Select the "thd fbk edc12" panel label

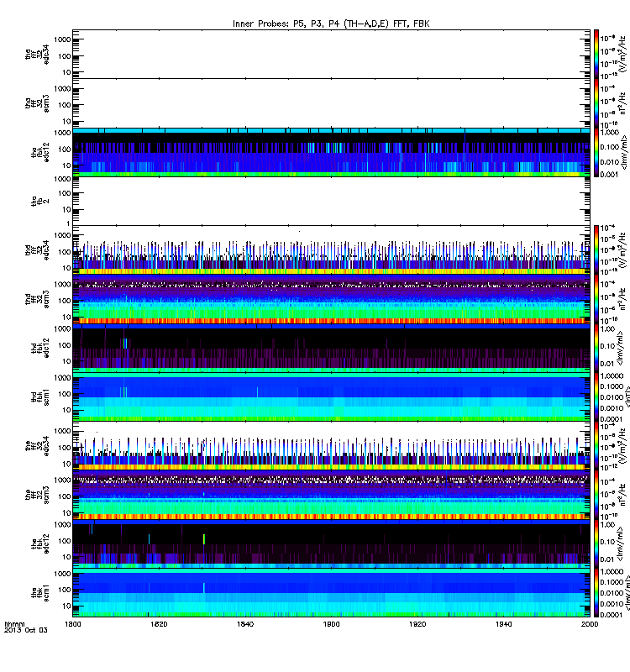coord(40,348)
